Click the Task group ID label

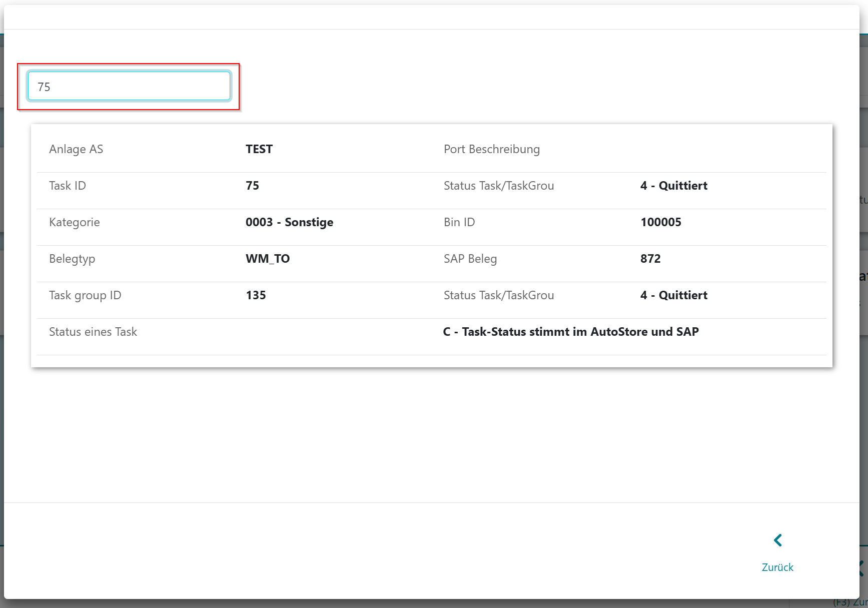[85, 295]
